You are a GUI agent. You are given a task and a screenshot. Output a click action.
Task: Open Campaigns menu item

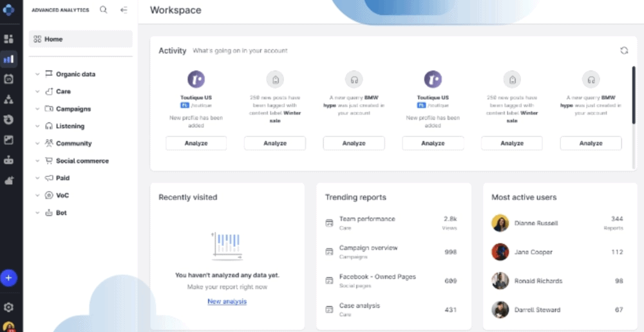point(73,109)
